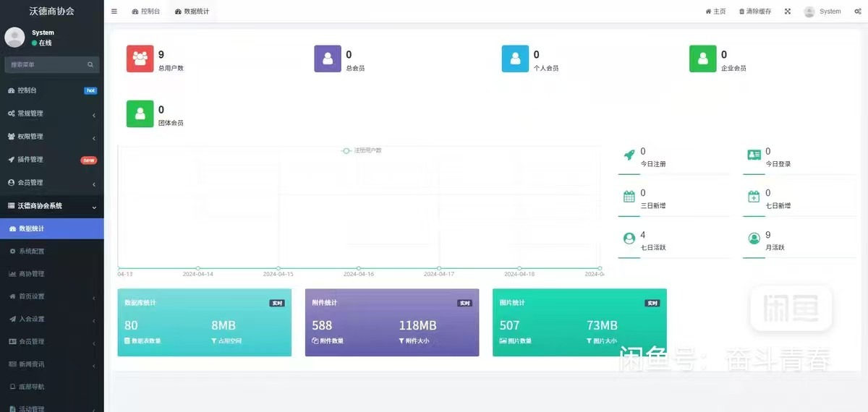868x412 pixels.
Task: Open the System user dropdown in header
Action: pyautogui.click(x=822, y=12)
